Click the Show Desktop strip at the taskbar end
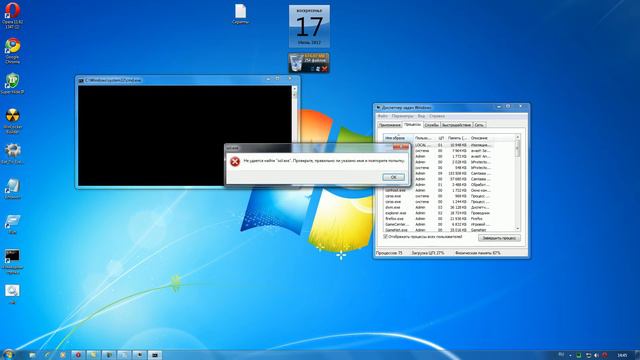 pos(637,355)
